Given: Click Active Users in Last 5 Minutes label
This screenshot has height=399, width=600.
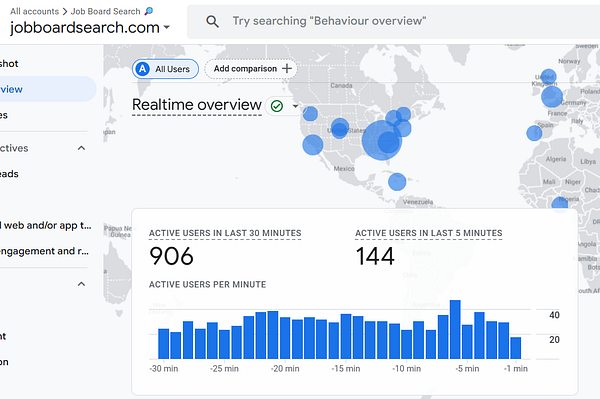Looking at the screenshot, I should [x=429, y=233].
